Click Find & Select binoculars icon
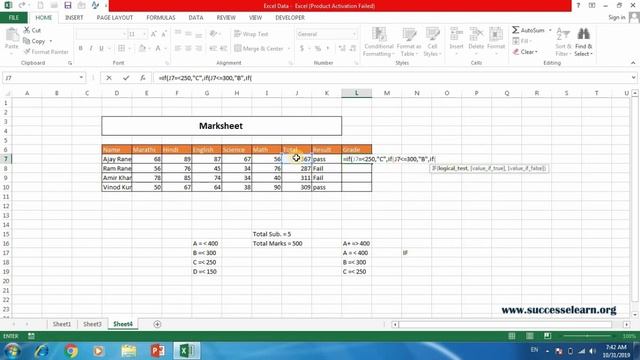640x360 pixels. [x=583, y=34]
